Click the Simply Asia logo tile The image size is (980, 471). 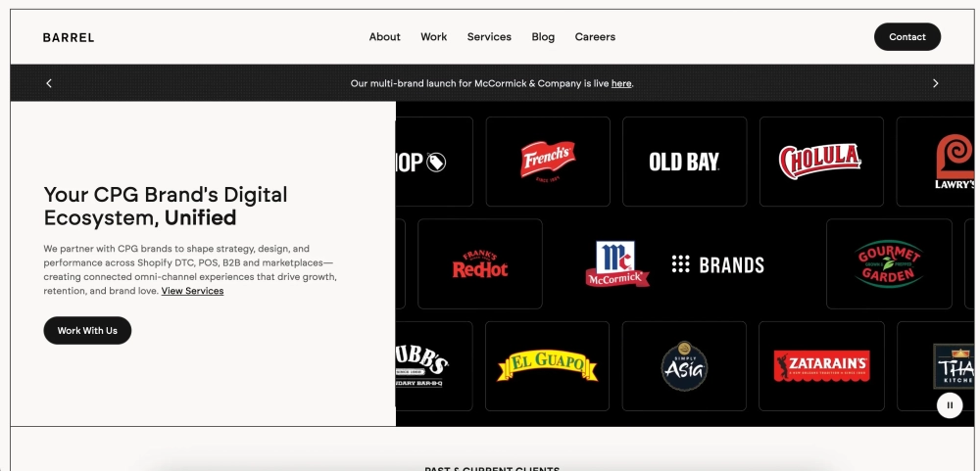click(684, 366)
